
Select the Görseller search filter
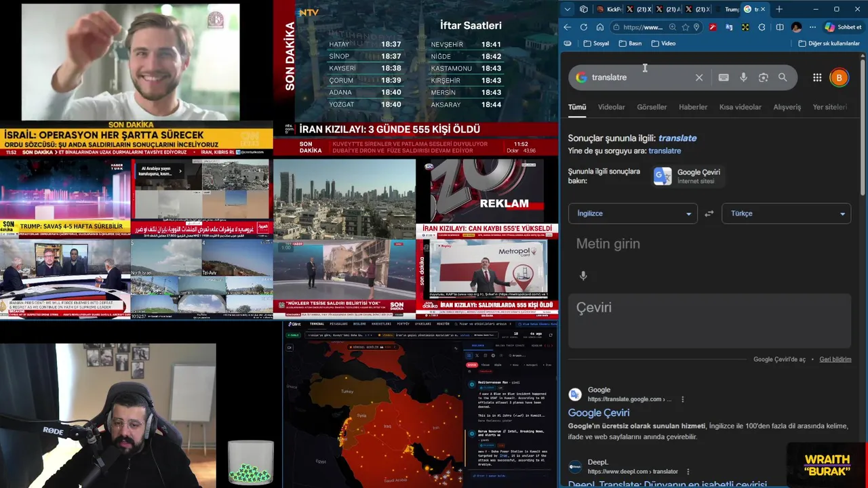(x=652, y=107)
